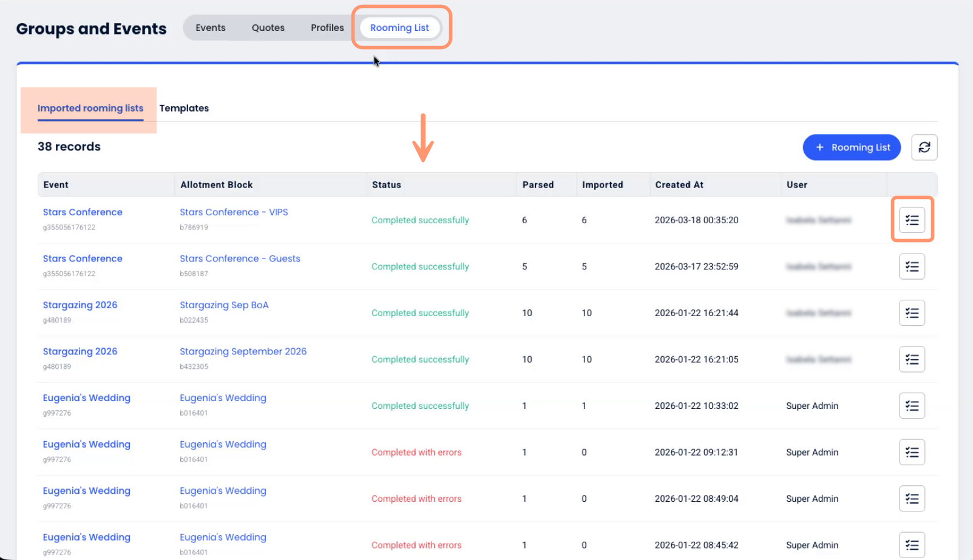This screenshot has width=973, height=560.
Task: Open list icon for 08:45:42 Eugenia's Wedding row
Action: 912,545
